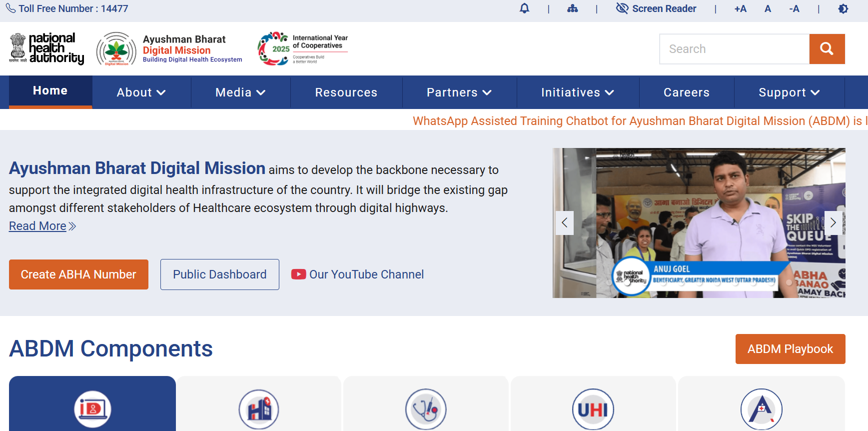The image size is (868, 431).
Task: Click the WhatsApp Assisted Training Chatbot ticker
Action: [640, 121]
